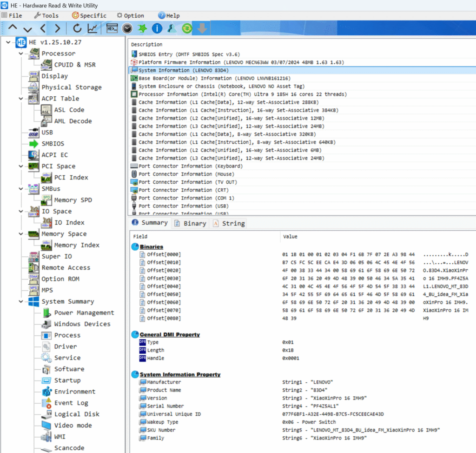Screen dimensions: 476x453
Task: Collapse the System Summary tree node
Action: pos(21,301)
